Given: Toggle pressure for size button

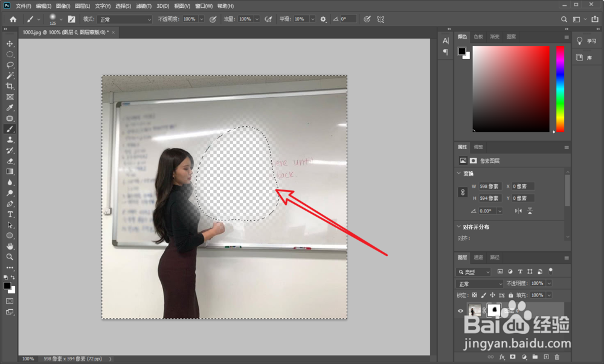Looking at the screenshot, I should point(367,19).
